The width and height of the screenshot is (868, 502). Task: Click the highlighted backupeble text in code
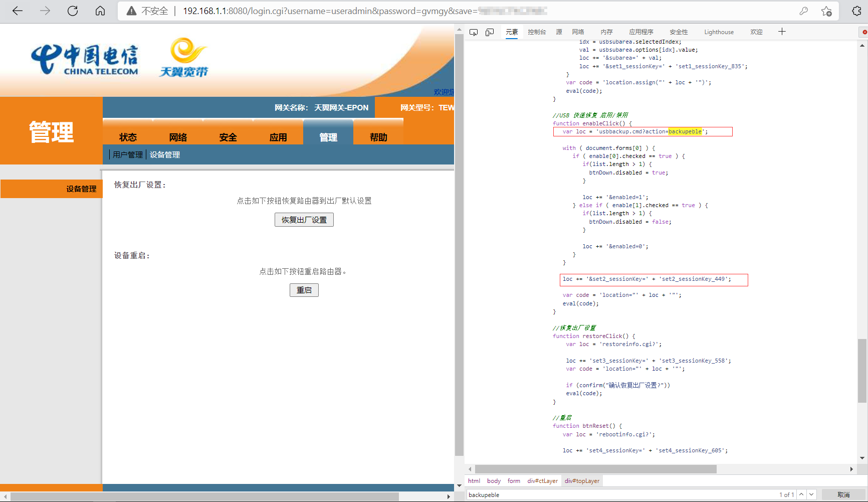pos(685,131)
